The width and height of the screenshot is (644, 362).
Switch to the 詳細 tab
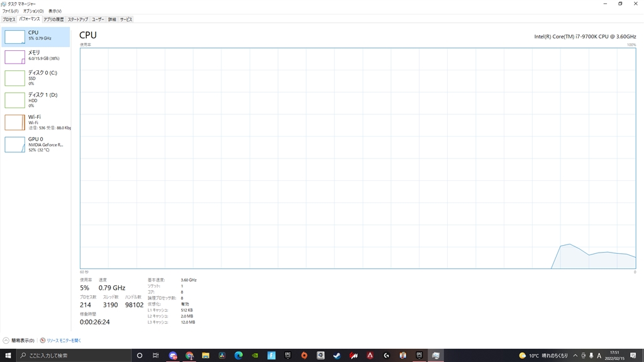click(112, 19)
